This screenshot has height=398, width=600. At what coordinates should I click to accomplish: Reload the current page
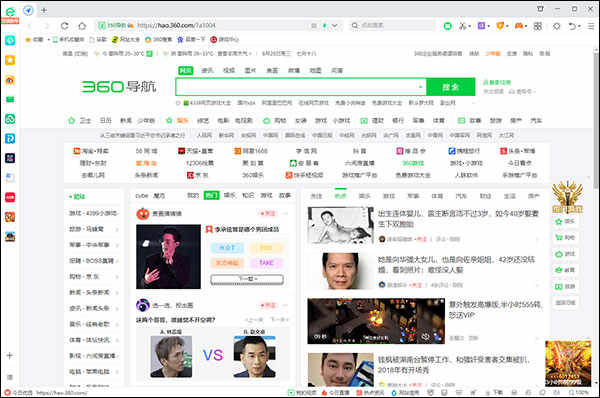[x=64, y=26]
